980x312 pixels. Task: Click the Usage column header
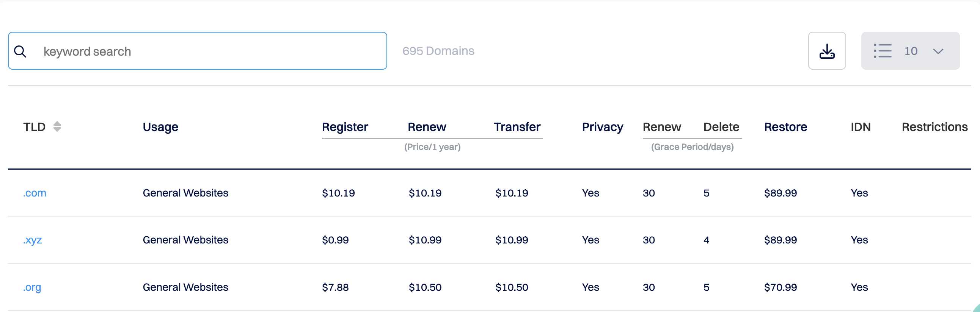[160, 127]
